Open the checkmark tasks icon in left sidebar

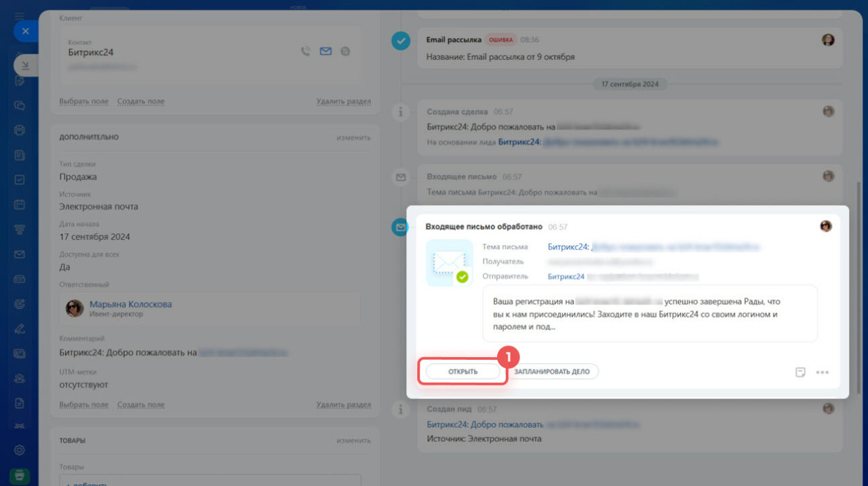click(x=20, y=180)
